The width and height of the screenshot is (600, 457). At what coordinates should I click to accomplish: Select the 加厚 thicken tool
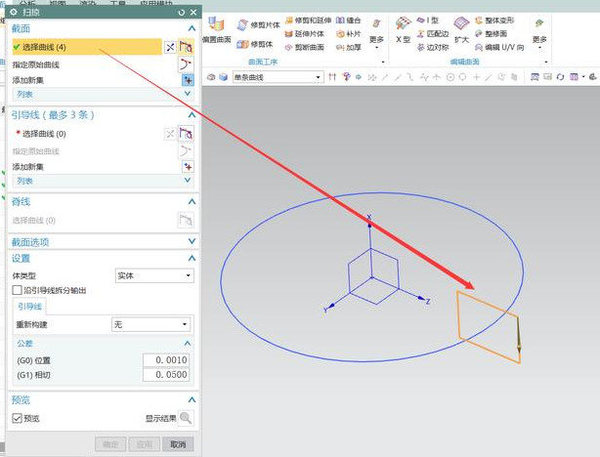click(x=348, y=47)
